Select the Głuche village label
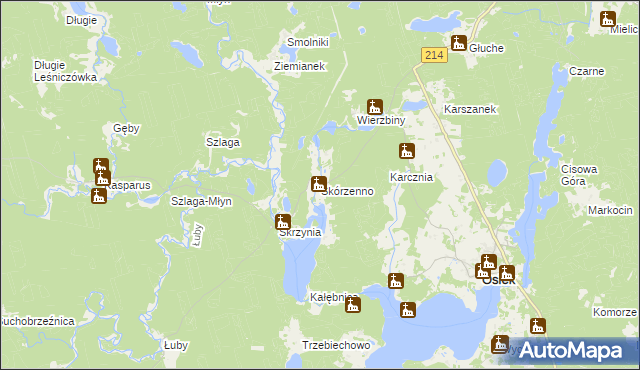The width and height of the screenshot is (640, 370). 487,48
